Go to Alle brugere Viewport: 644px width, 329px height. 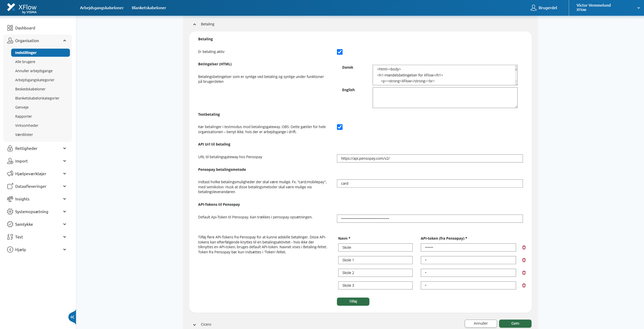click(x=25, y=62)
